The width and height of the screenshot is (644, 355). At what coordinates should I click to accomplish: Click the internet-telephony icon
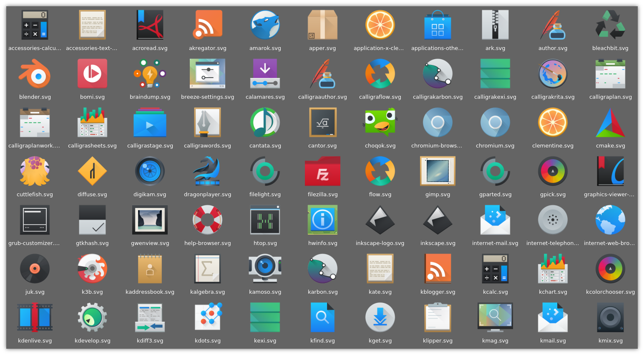(x=553, y=220)
